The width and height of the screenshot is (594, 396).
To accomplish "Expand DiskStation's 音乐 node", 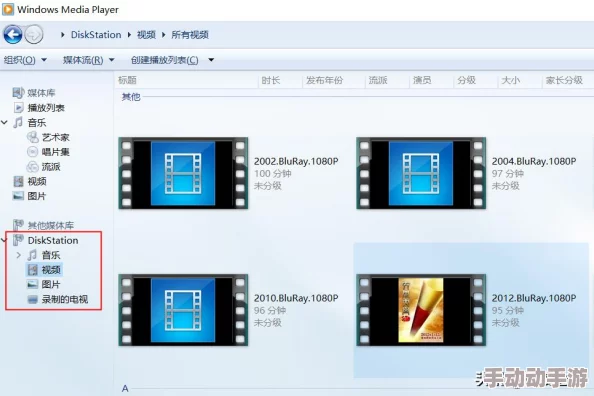I will 18,255.
